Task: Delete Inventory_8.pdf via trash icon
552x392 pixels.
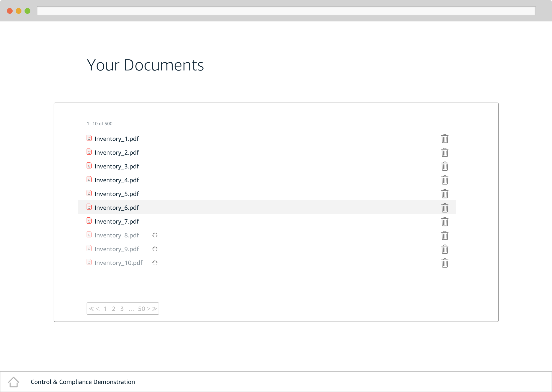Action: coord(444,236)
